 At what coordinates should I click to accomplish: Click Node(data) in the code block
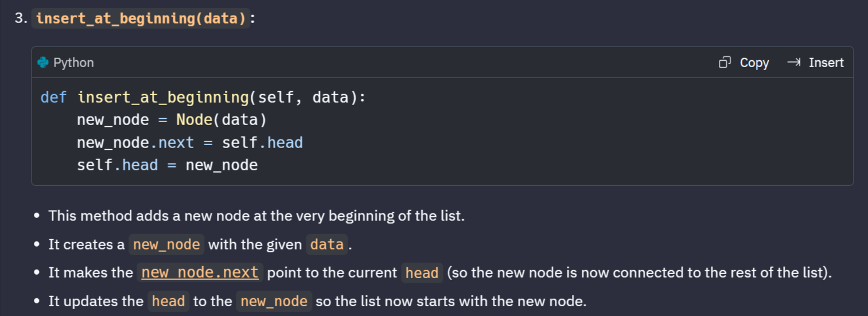pyautogui.click(x=221, y=120)
